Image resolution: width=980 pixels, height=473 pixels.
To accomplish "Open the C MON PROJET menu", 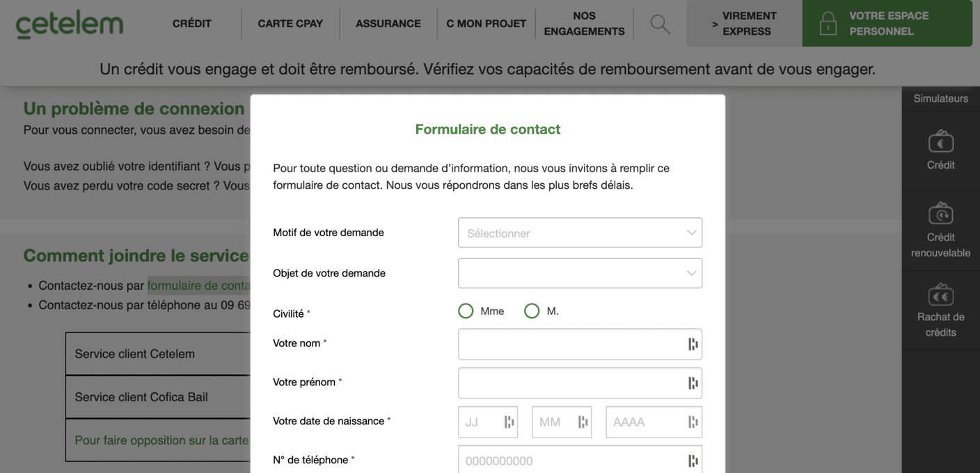I will coord(487,24).
